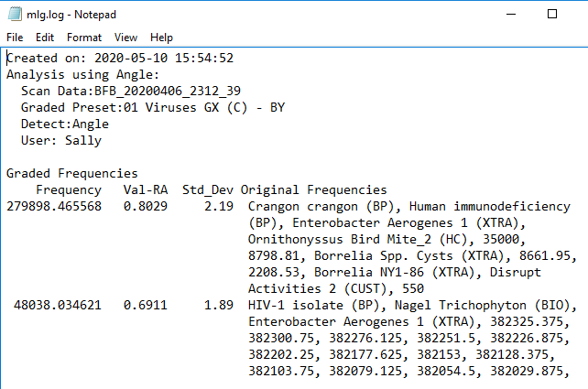Image resolution: width=588 pixels, height=389 pixels.
Task: Maximize the Notepad window
Action: pyautogui.click(x=552, y=15)
